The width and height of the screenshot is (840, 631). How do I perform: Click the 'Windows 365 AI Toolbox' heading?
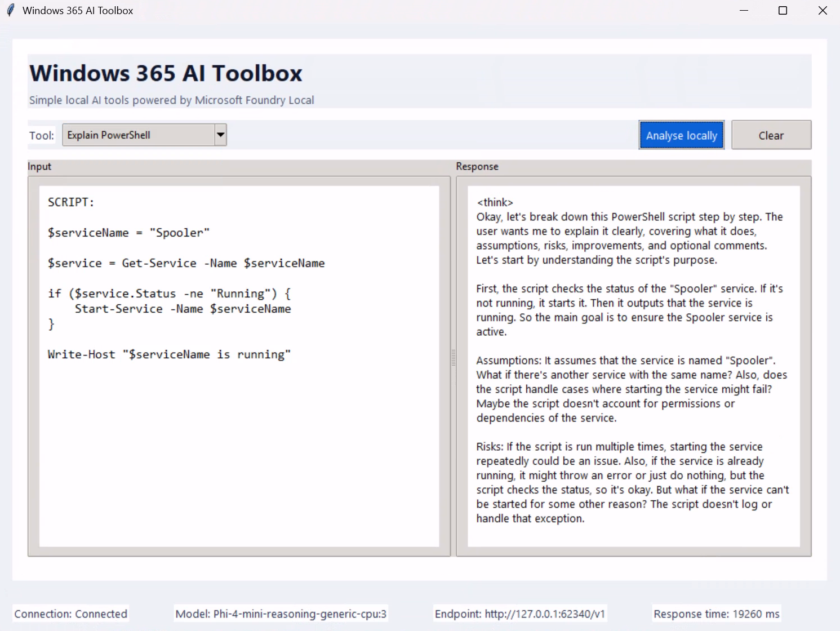[166, 73]
